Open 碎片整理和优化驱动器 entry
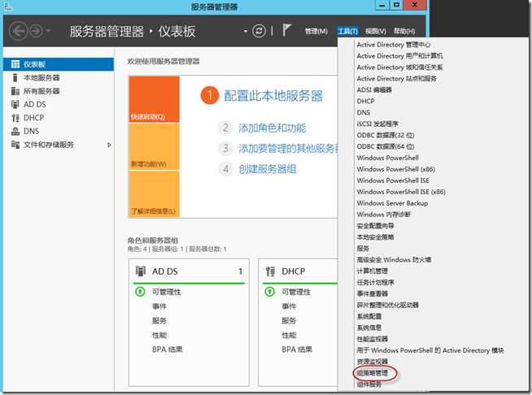The height and width of the screenshot is (395, 532). coord(387,305)
